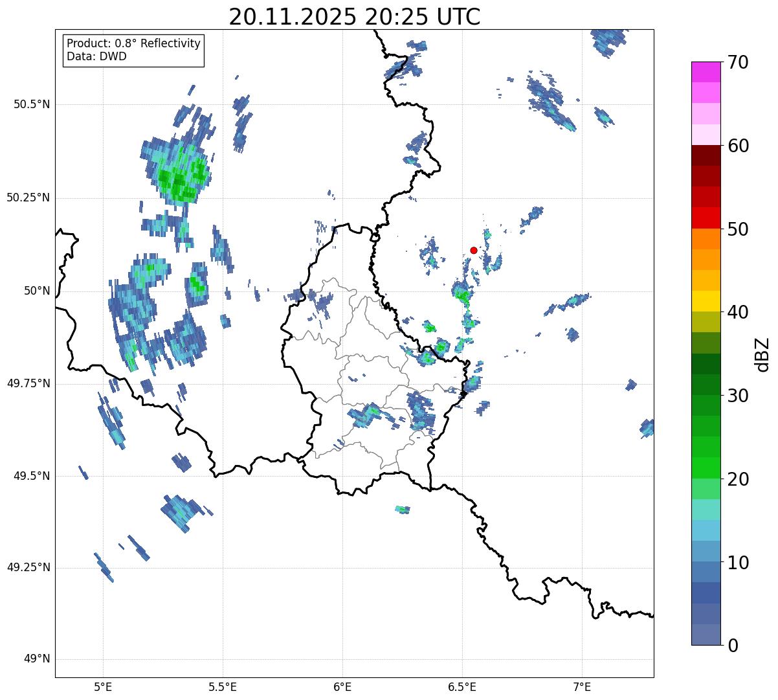Click the 5.5°E longitude label
Viewport: 778px width, 700px height.
coord(223,686)
